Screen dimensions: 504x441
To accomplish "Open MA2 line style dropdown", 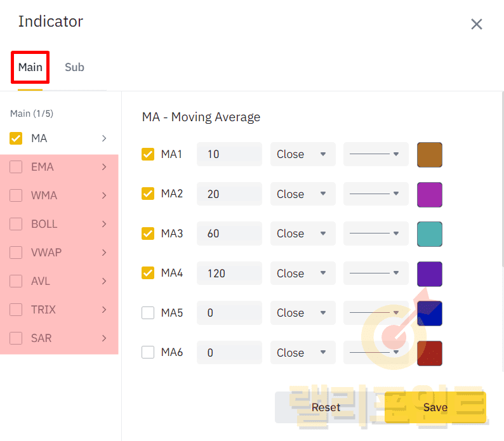I will [x=376, y=194].
